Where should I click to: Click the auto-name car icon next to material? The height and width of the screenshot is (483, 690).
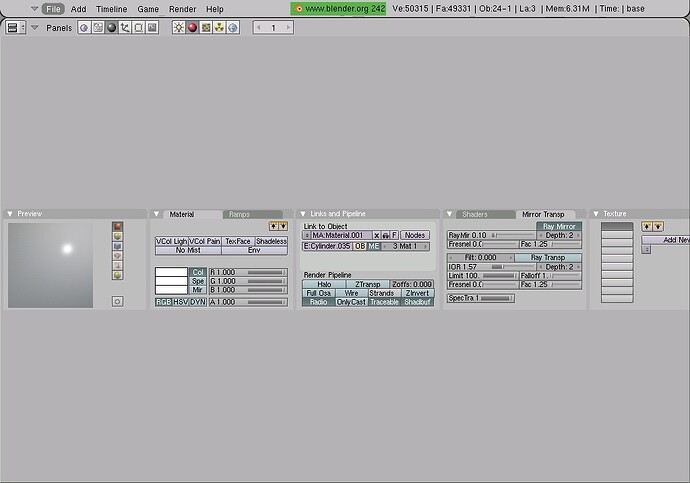[385, 235]
